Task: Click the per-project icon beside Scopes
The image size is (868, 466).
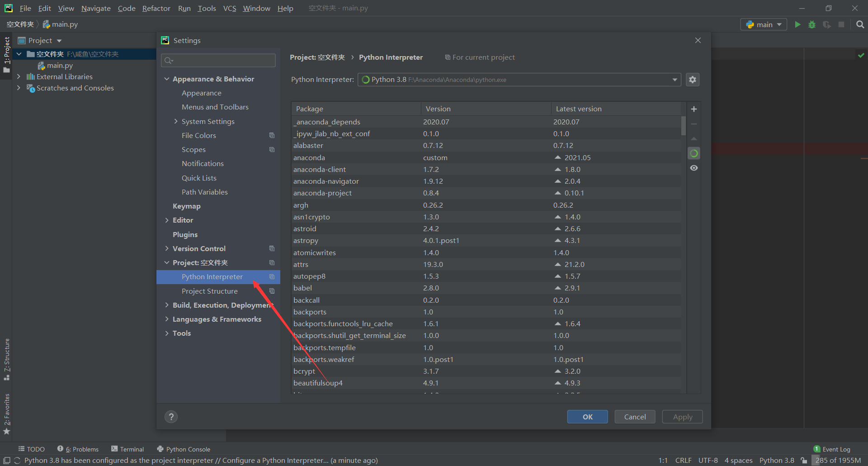Action: coord(272,149)
